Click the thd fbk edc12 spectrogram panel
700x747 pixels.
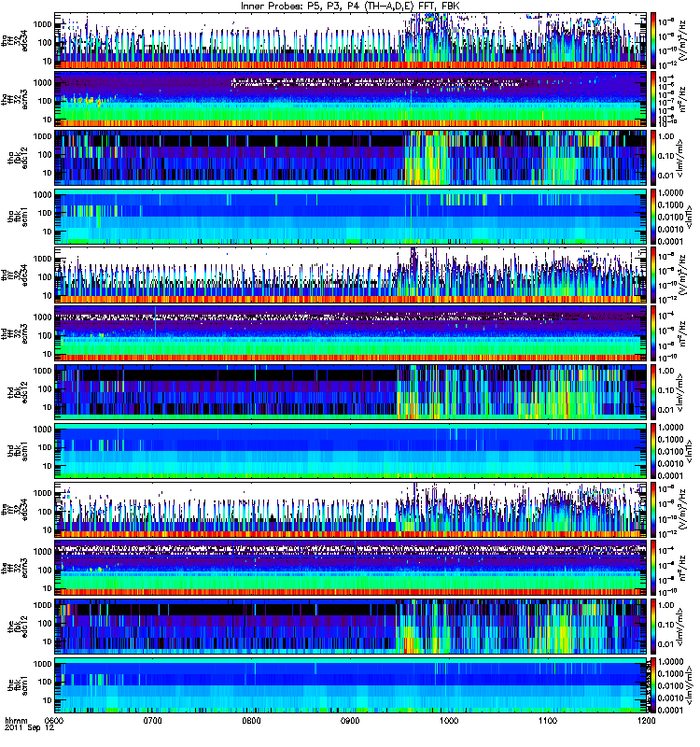(x=351, y=392)
